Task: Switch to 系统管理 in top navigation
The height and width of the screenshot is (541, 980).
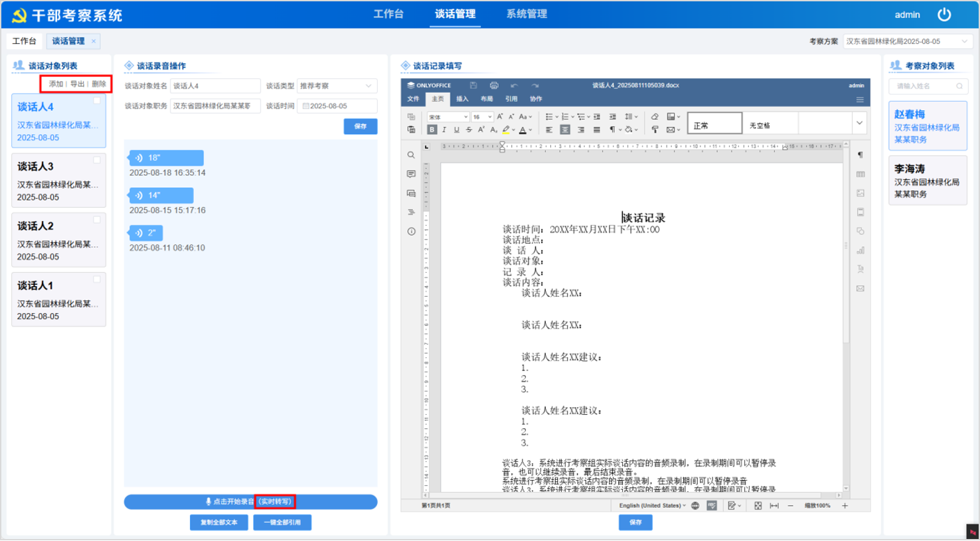Action: pyautogui.click(x=527, y=14)
